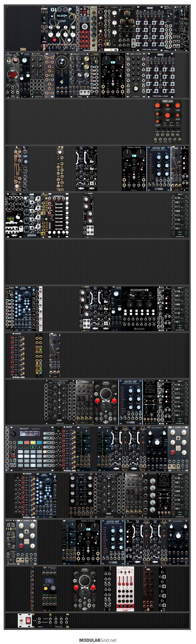
Task: Select the PORTAL module in the second row
Action: tap(94, 75)
